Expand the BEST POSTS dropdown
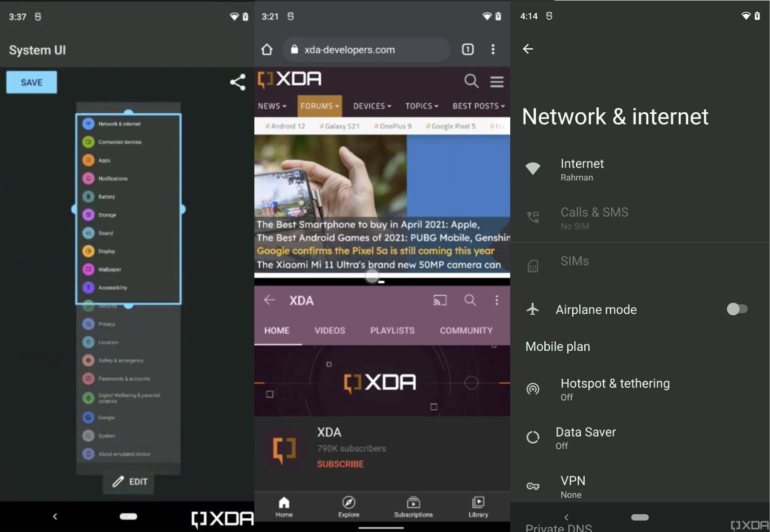The width and height of the screenshot is (770, 532). pyautogui.click(x=479, y=106)
